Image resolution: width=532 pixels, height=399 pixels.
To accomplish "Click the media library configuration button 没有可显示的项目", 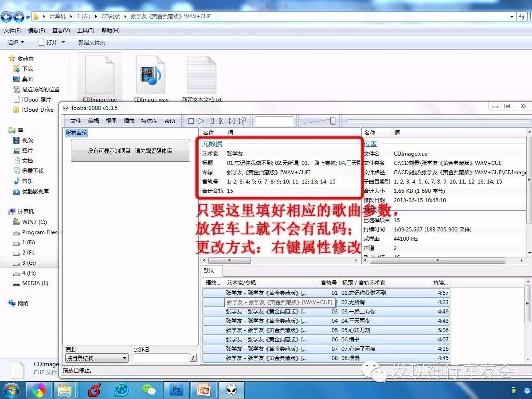I will tap(130, 151).
